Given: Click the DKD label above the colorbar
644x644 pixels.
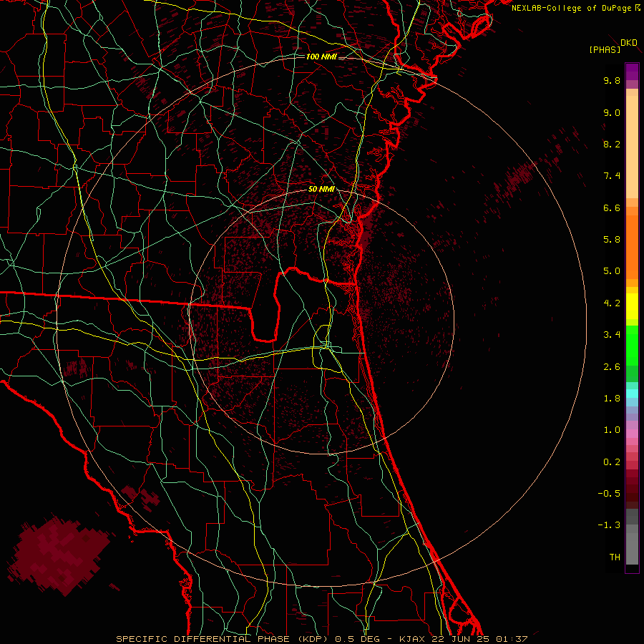Looking at the screenshot, I should click(x=629, y=43).
